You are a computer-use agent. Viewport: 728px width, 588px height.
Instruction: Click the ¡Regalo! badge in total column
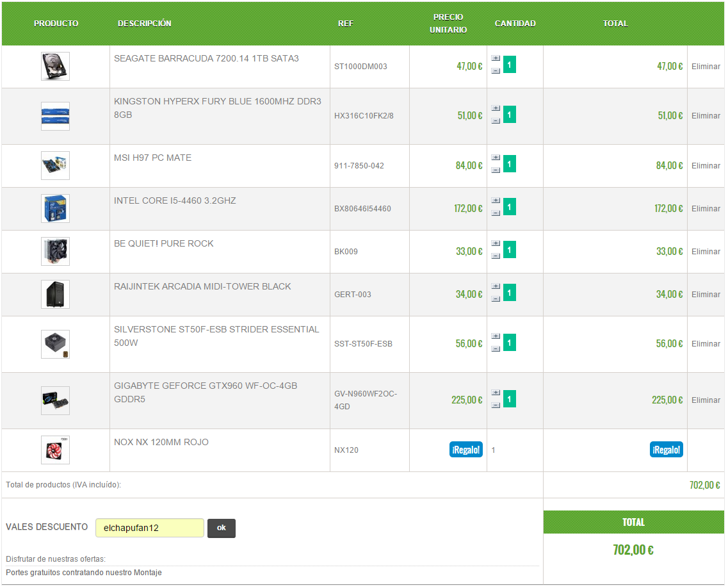(667, 450)
